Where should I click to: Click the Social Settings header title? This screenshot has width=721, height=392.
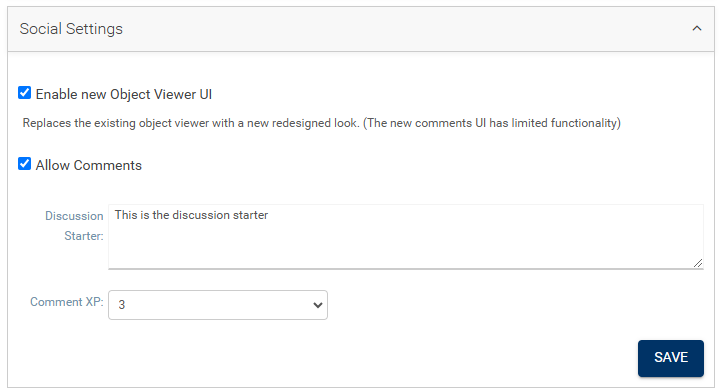[71, 29]
